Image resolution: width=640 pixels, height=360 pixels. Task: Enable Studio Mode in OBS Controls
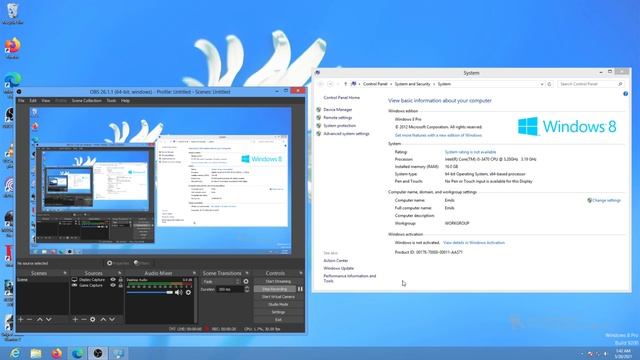[x=278, y=304]
